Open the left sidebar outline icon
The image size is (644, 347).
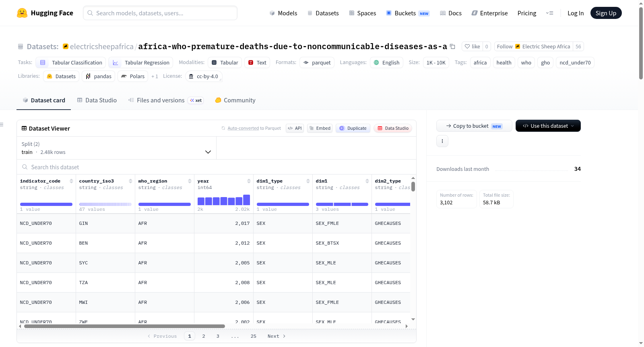tap(2, 125)
